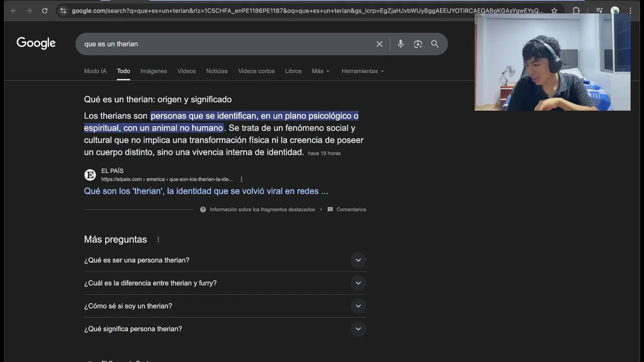Click heading 'Qué es un therian: origen y significado'
This screenshot has height=362, width=644.
click(x=158, y=100)
